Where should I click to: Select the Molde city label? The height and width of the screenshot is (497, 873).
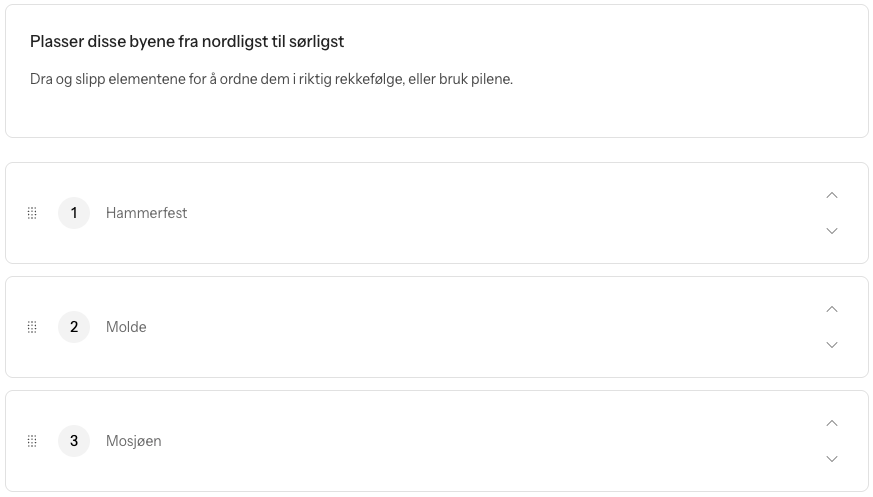click(126, 327)
